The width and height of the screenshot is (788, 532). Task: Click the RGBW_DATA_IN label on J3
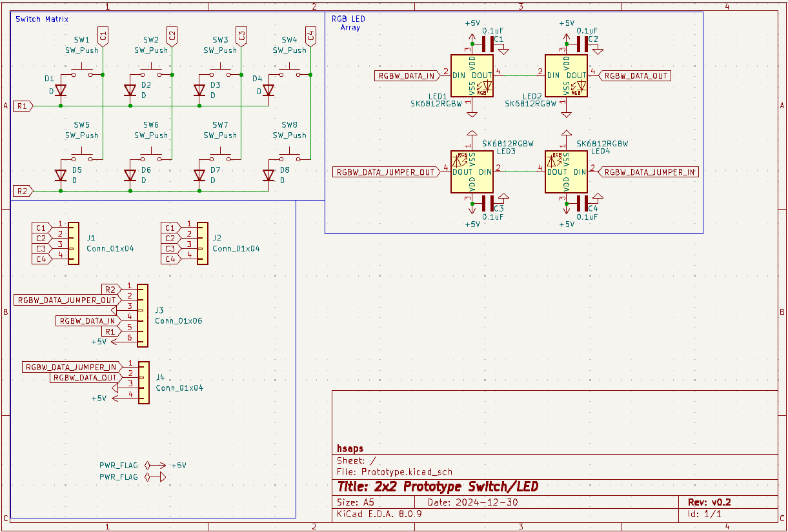[88, 321]
